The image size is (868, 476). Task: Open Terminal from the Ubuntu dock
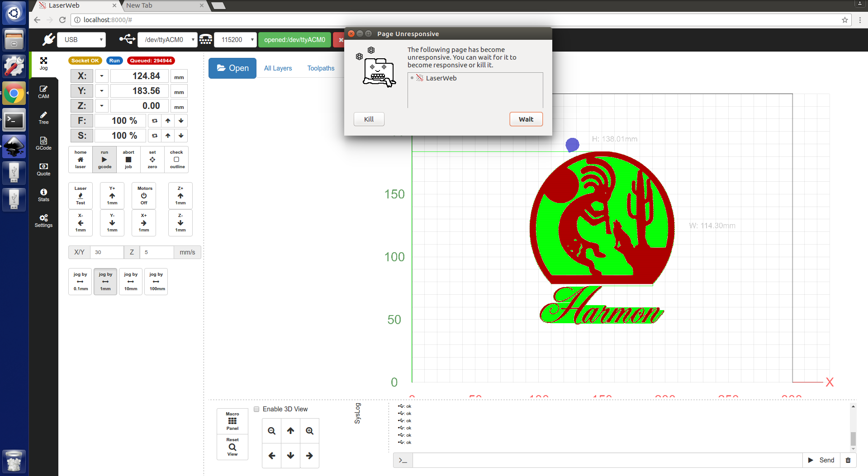(x=14, y=120)
